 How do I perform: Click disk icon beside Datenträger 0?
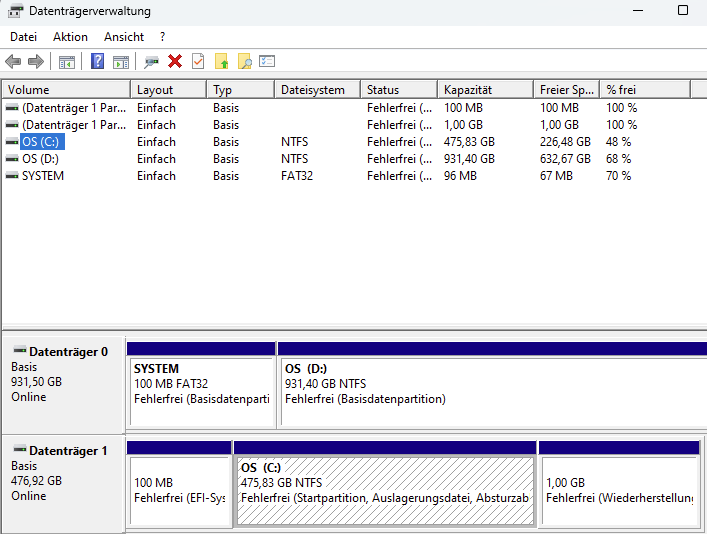20,350
